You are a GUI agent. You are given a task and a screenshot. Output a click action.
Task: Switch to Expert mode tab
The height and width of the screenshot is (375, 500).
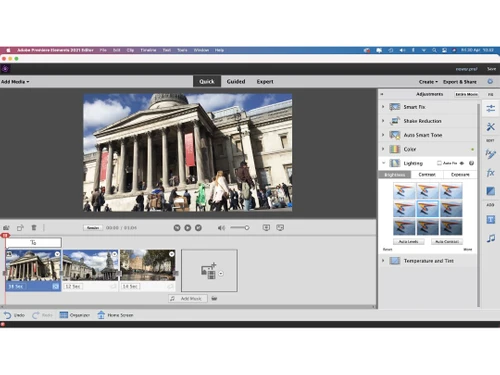tap(265, 81)
